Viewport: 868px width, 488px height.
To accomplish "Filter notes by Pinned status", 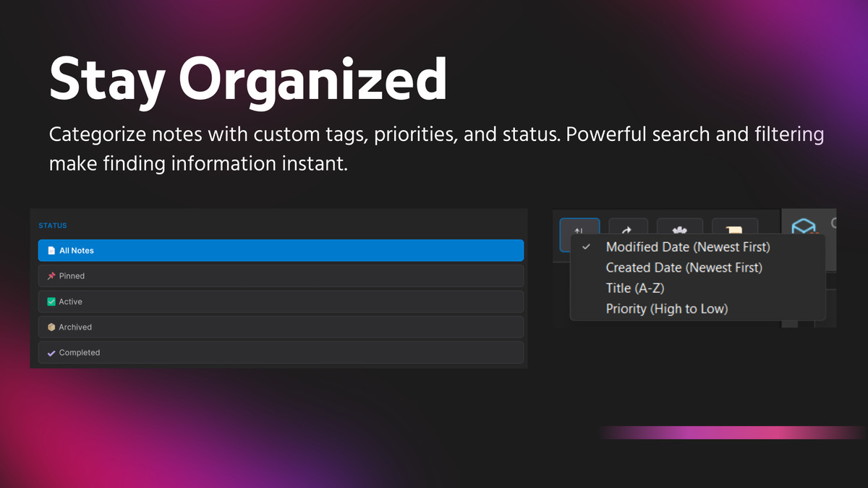I will pyautogui.click(x=281, y=276).
